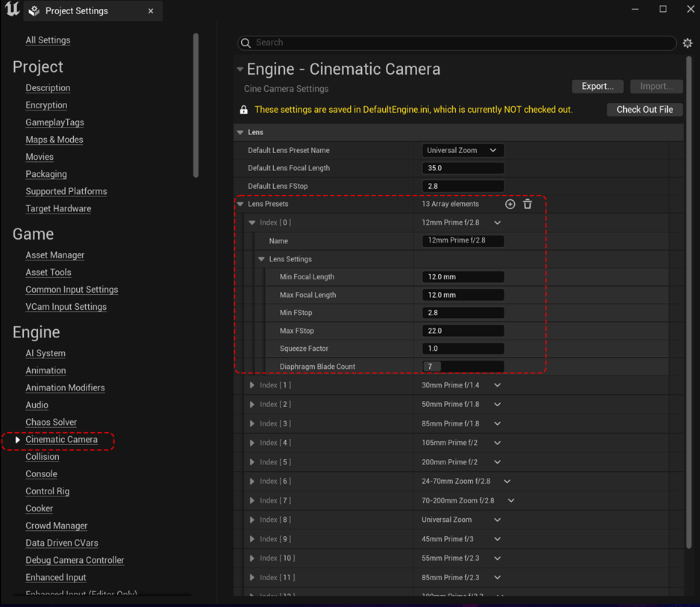Expand Index [4] lens preset
This screenshot has width=700, height=607.
[x=252, y=443]
